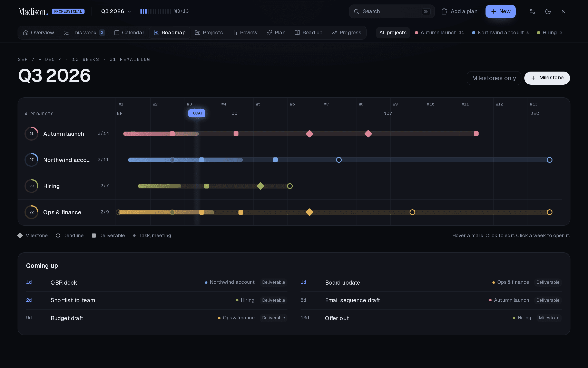This screenshot has width=588, height=368.
Task: Open the Projects tab
Action: [209, 33]
